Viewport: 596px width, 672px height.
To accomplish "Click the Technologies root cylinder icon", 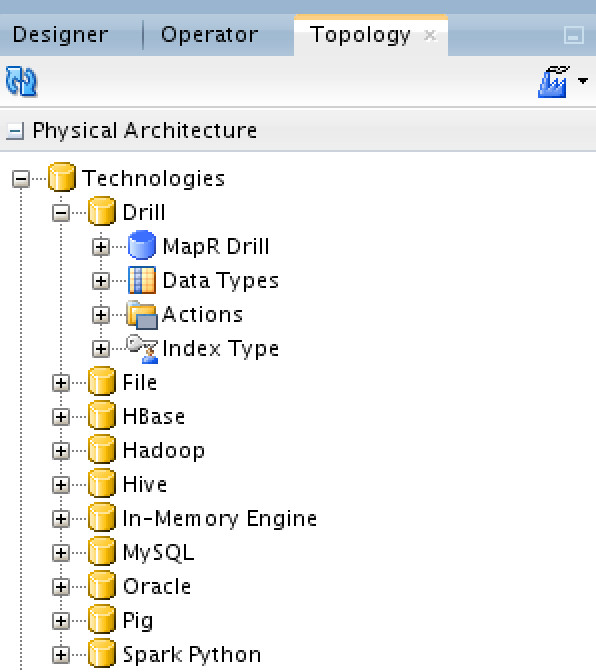I will 62,177.
